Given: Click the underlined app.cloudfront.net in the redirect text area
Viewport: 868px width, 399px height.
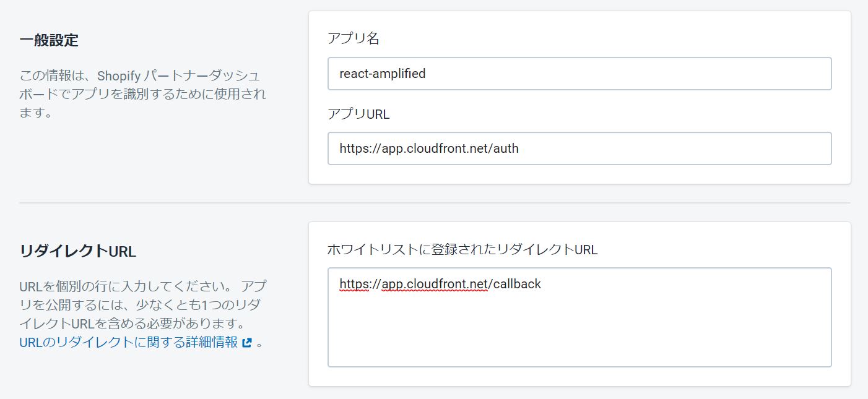Looking at the screenshot, I should [435, 284].
